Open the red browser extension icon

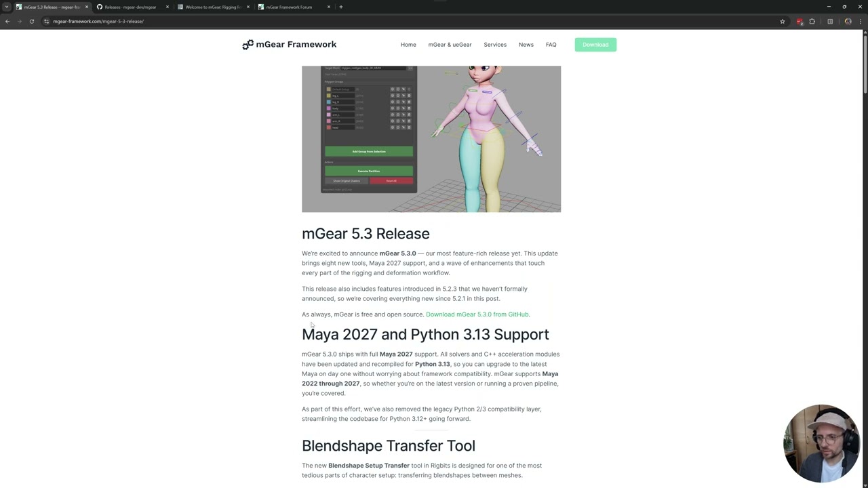[800, 21]
